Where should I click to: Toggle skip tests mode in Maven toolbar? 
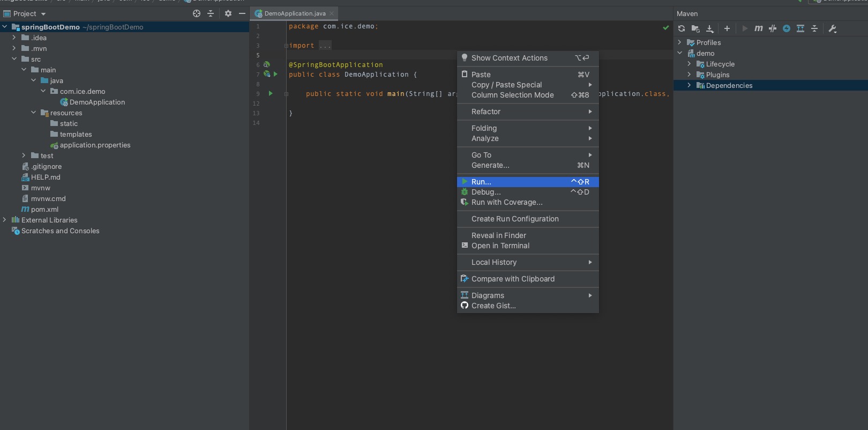point(787,28)
